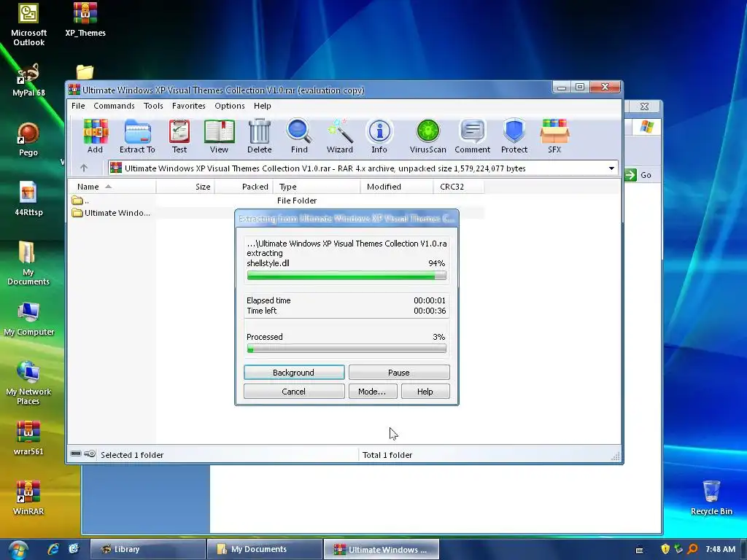This screenshot has width=747, height=560.
Task: Open the File menu
Action: (78, 106)
